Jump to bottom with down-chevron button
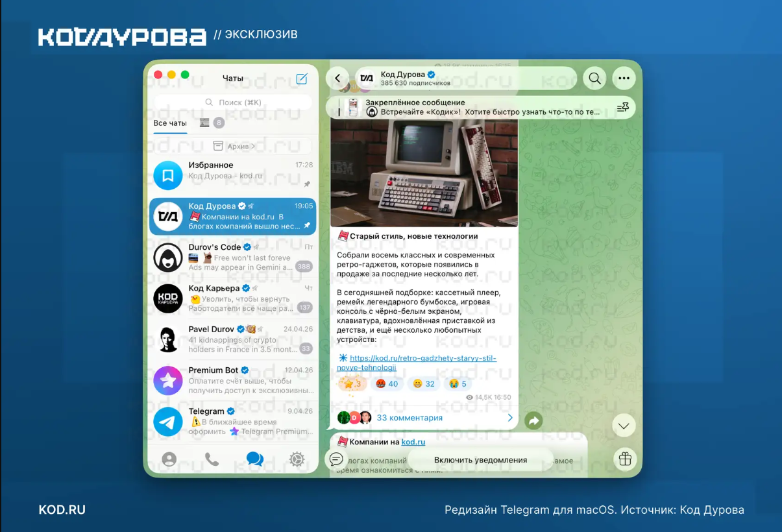The image size is (782, 532). [624, 426]
